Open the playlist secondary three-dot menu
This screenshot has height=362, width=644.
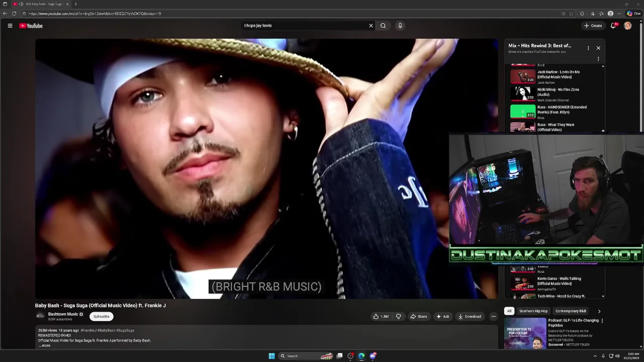(x=598, y=59)
